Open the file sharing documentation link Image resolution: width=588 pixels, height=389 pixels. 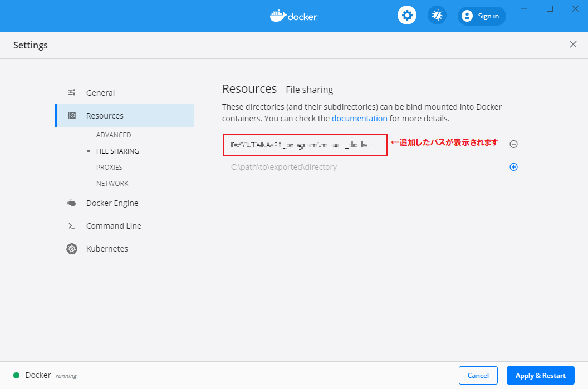[359, 118]
